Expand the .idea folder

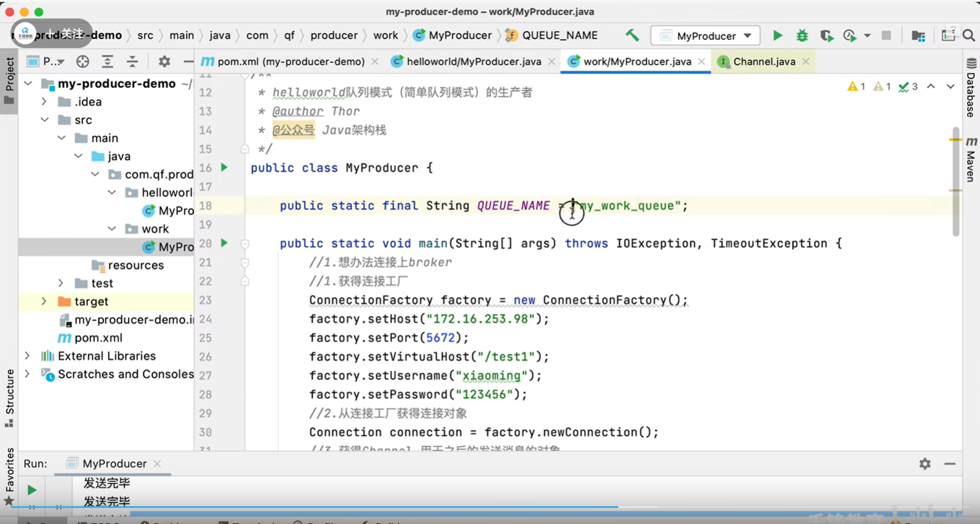pos(44,102)
